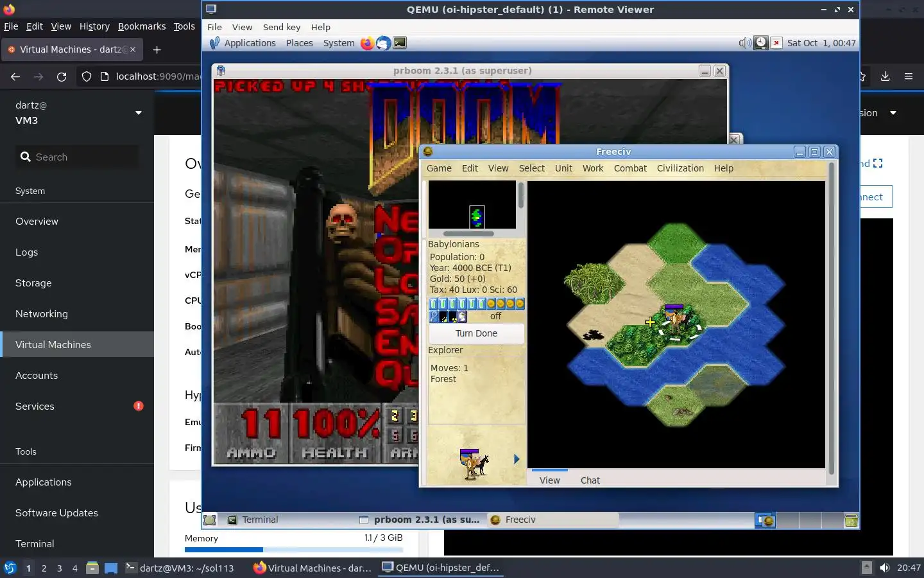Open Firefox hamburger menu
This screenshot has width=924, height=578.
[909, 76]
